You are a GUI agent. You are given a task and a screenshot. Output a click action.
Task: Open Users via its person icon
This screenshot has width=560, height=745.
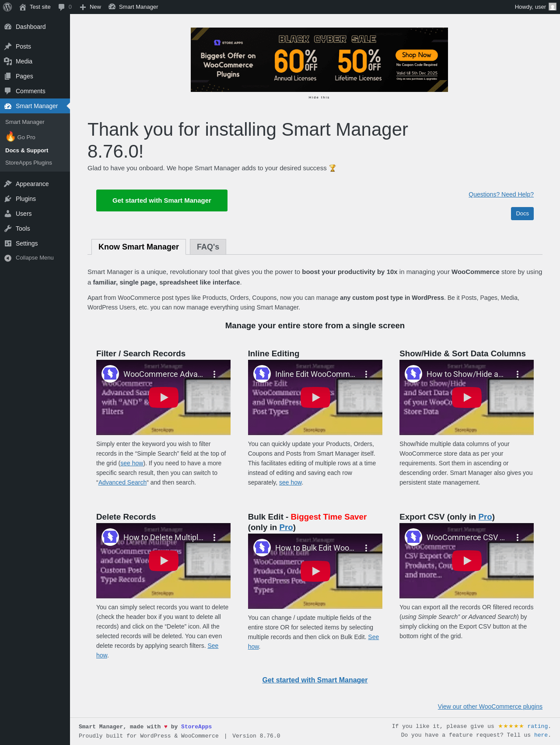(x=8, y=214)
